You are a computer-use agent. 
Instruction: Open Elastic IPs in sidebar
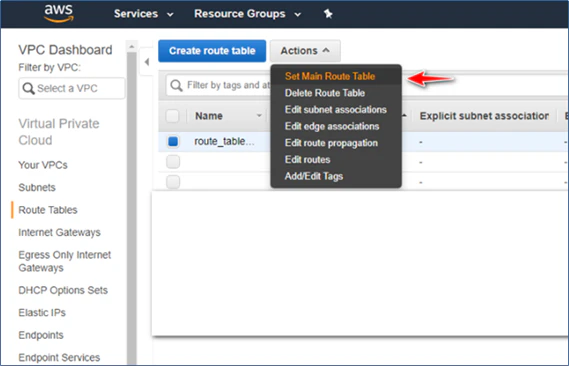click(42, 313)
